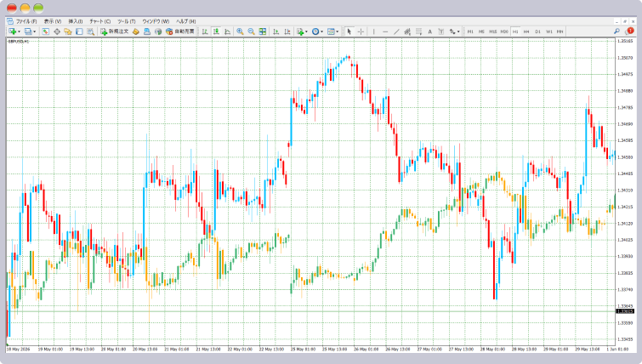The width and height of the screenshot is (642, 364).
Task: Switch chart to M30 timeframe
Action: click(x=504, y=31)
